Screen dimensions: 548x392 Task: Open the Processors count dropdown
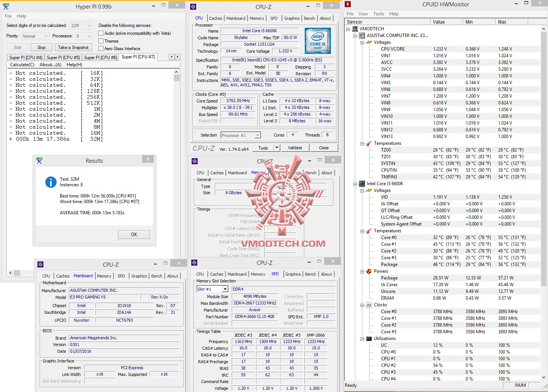coord(83,36)
